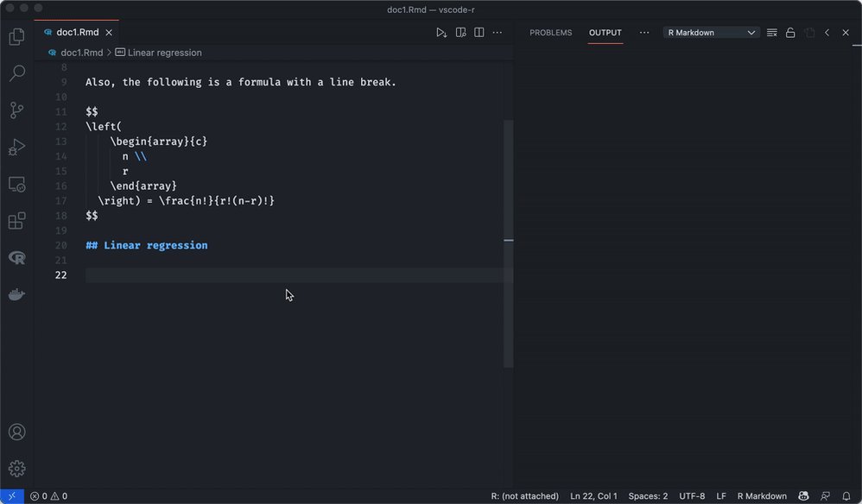
Task: Open the Extensions sidebar icon
Action: [x=16, y=220]
